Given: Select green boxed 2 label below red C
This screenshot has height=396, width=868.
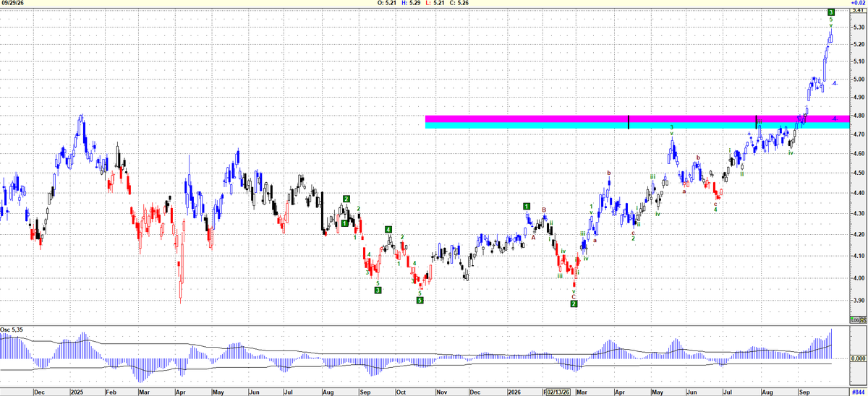Looking at the screenshot, I should [574, 304].
